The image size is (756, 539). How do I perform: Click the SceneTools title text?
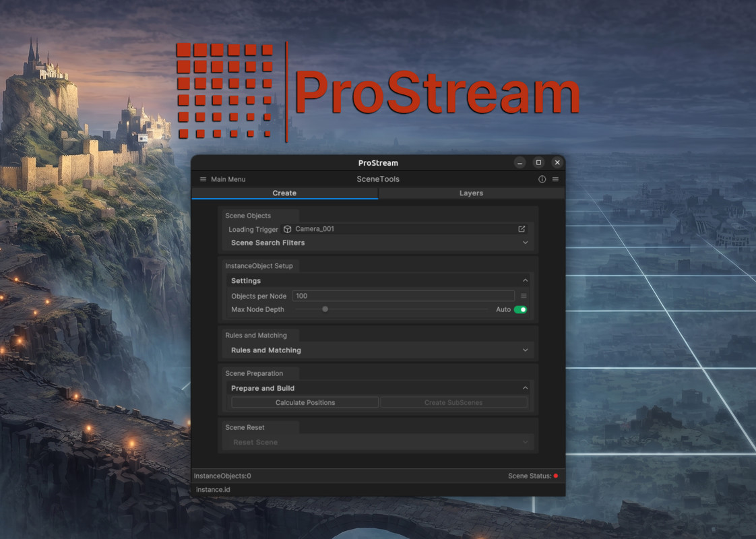pyautogui.click(x=378, y=179)
